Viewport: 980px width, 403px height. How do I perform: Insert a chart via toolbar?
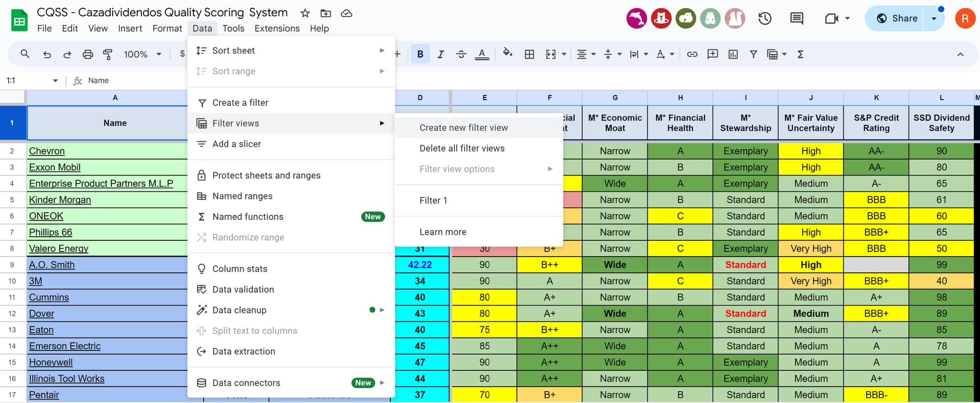click(733, 54)
